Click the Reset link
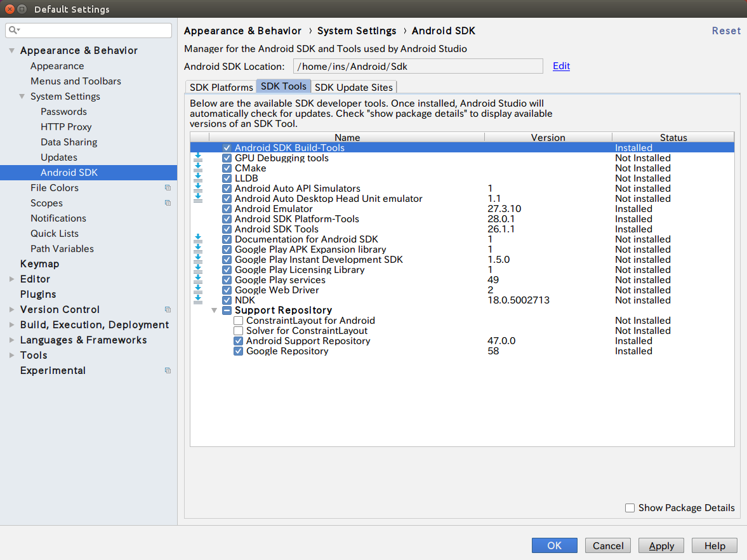The width and height of the screenshot is (747, 560). (726, 31)
